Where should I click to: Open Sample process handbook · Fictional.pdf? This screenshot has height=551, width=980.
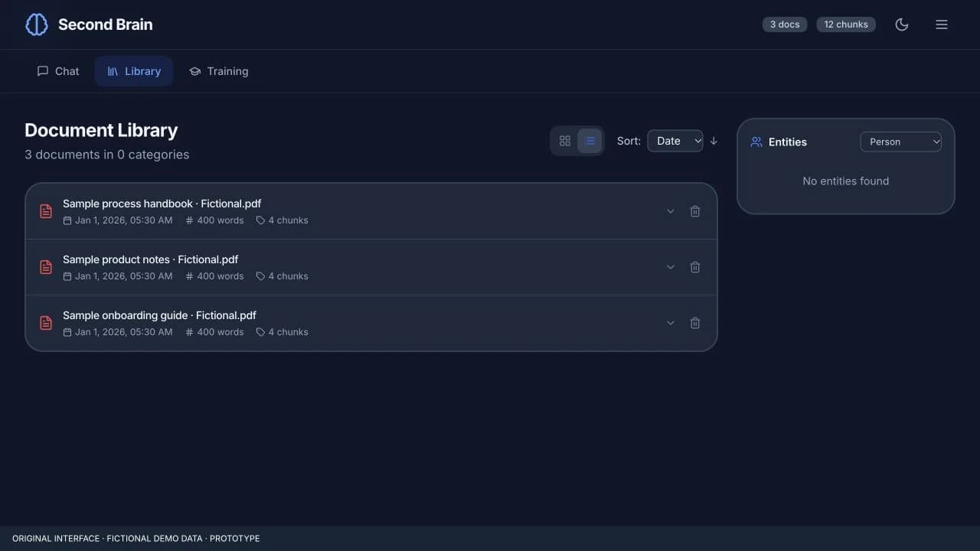tap(162, 204)
